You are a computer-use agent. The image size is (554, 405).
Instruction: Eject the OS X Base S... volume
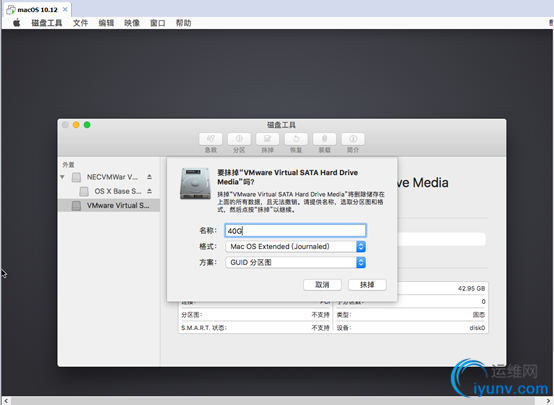[149, 191]
